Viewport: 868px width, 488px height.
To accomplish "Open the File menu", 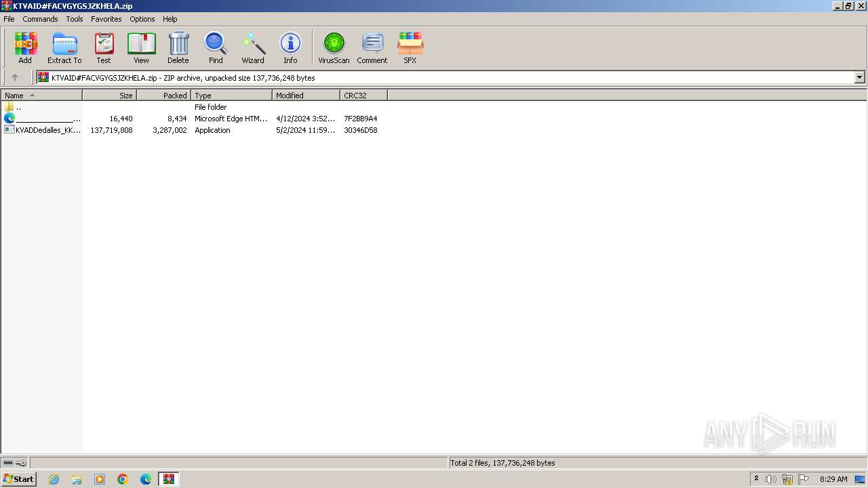I will point(9,19).
